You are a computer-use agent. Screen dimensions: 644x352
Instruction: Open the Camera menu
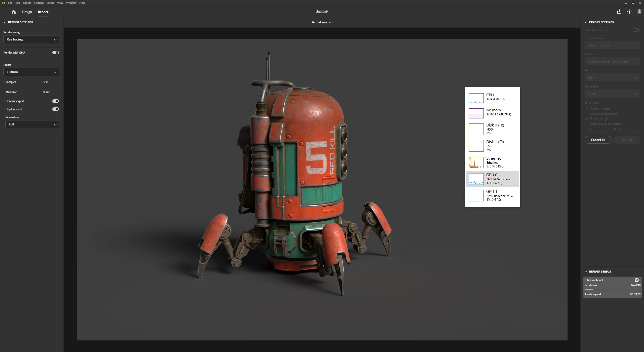tap(39, 3)
